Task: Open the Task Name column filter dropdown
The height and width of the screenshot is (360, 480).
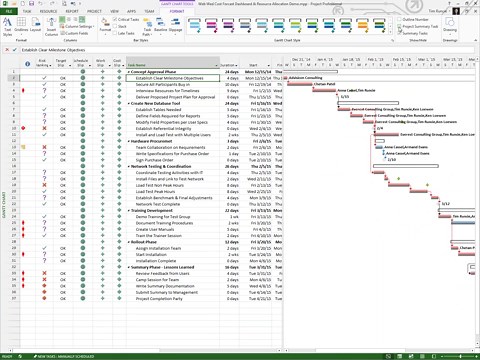Action: (217, 65)
